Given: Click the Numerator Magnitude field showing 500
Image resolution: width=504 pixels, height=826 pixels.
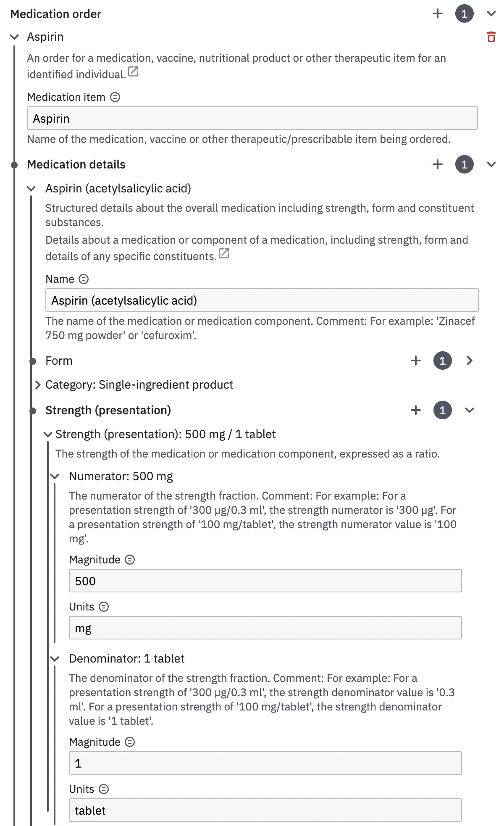Looking at the screenshot, I should click(265, 581).
